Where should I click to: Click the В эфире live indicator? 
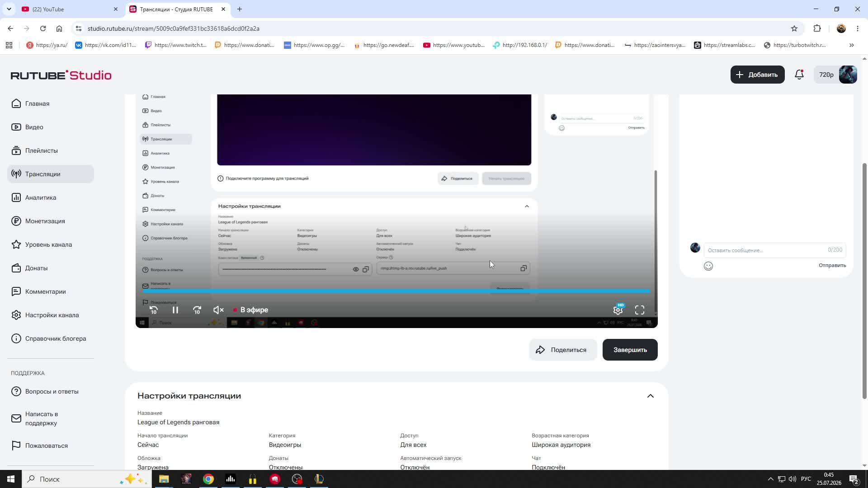pyautogui.click(x=250, y=310)
